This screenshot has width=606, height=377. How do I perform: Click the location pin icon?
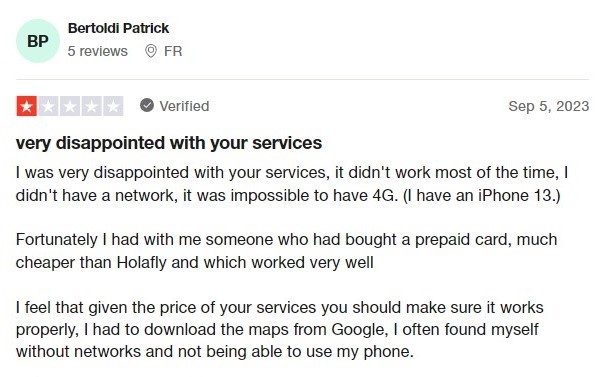[x=151, y=51]
